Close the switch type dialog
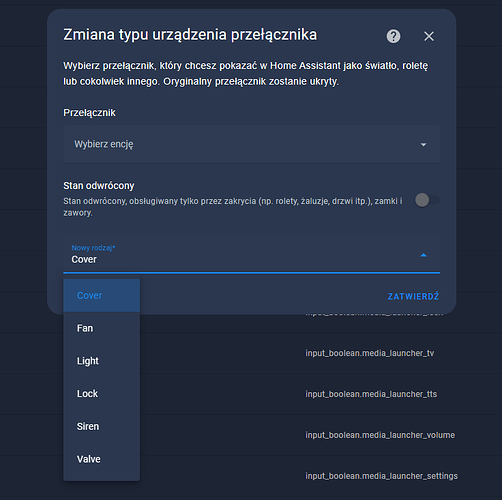 pyautogui.click(x=429, y=36)
